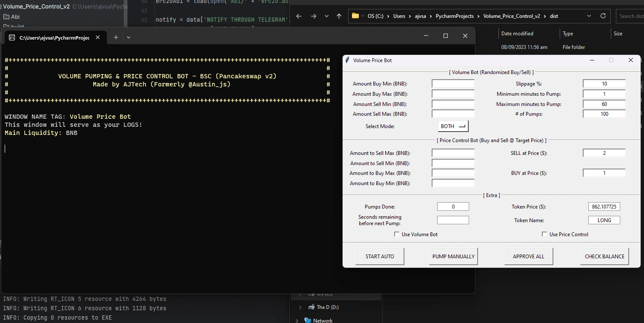Click the Volume Price Bot feather icon
This screenshot has width=644, height=323.
point(347,60)
